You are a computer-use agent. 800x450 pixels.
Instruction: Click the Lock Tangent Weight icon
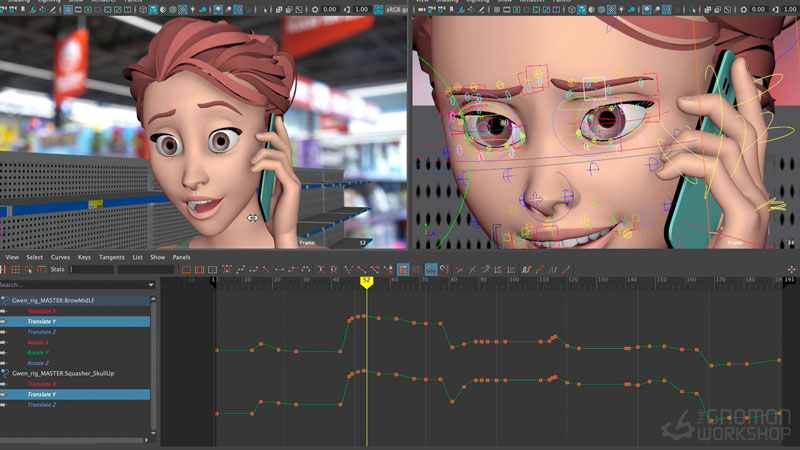point(388,269)
